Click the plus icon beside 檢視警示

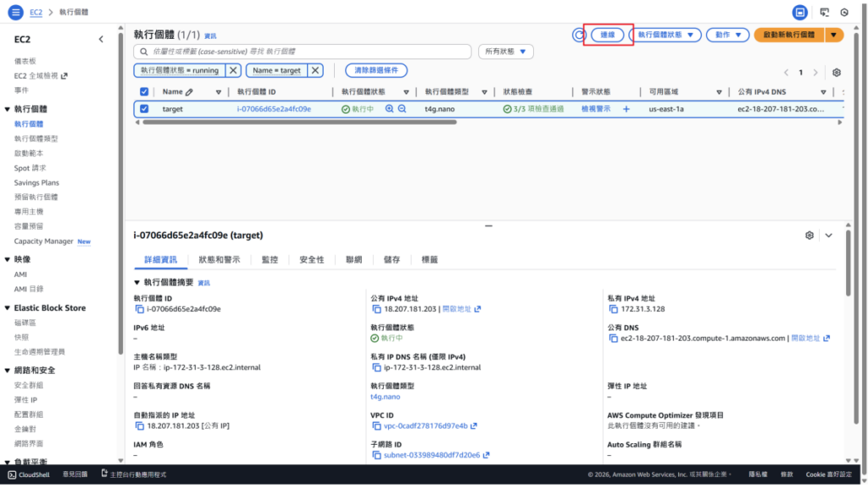pos(626,108)
